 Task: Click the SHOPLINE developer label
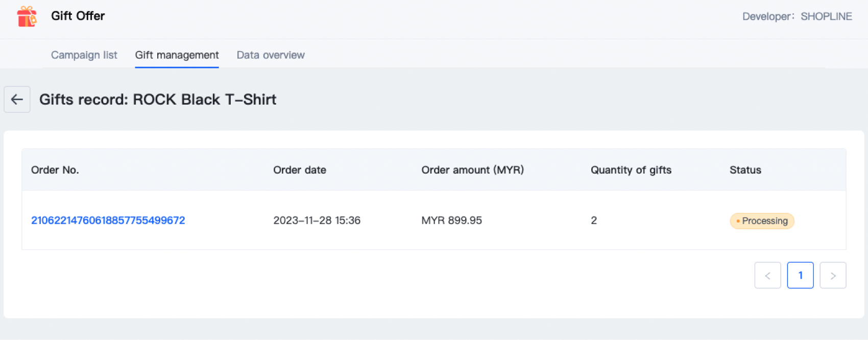click(x=826, y=16)
